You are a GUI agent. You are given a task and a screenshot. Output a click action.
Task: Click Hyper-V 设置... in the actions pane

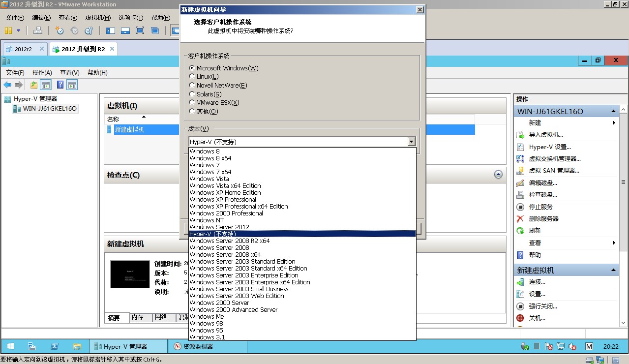coord(550,147)
